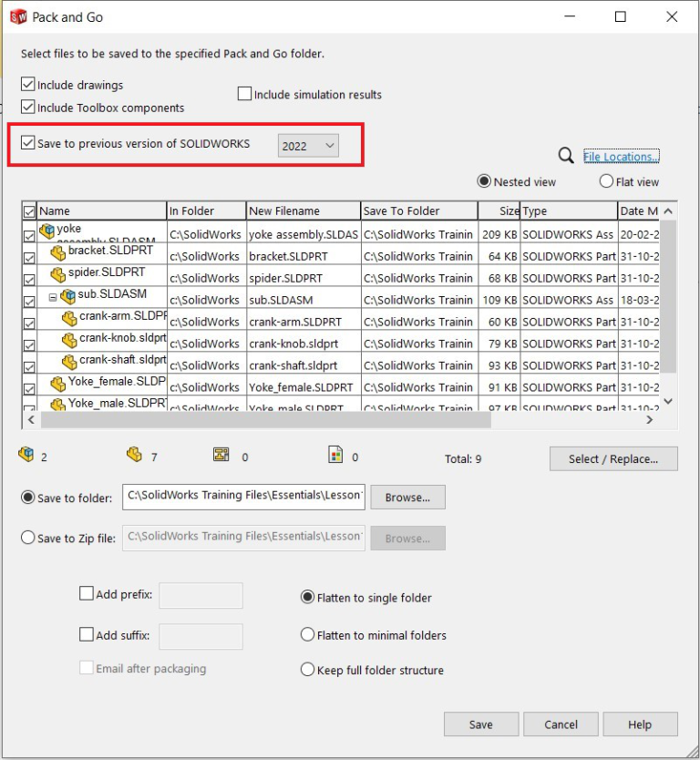This screenshot has width=700, height=760.
Task: Click the Save button
Action: 481,724
